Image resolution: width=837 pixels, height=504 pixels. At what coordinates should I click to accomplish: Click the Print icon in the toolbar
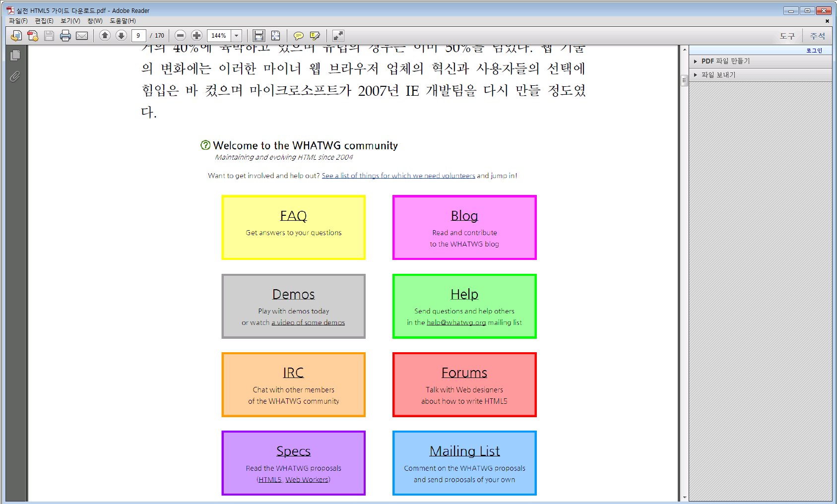65,36
